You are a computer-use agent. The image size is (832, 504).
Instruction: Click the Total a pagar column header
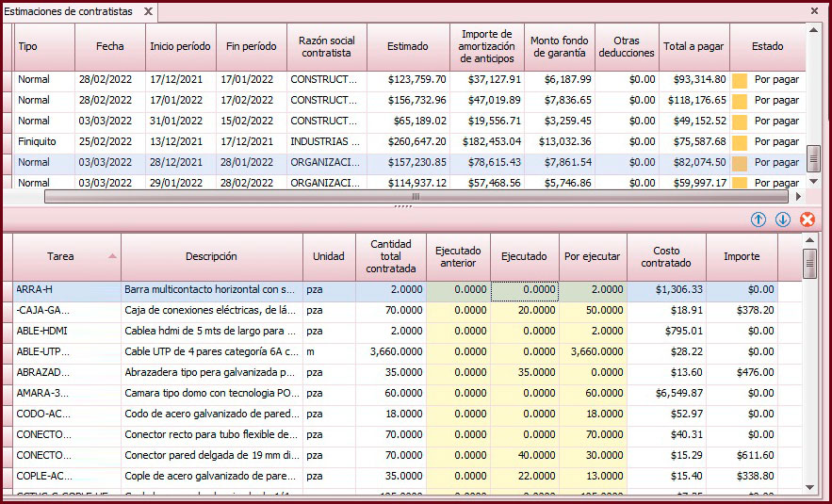point(694,47)
